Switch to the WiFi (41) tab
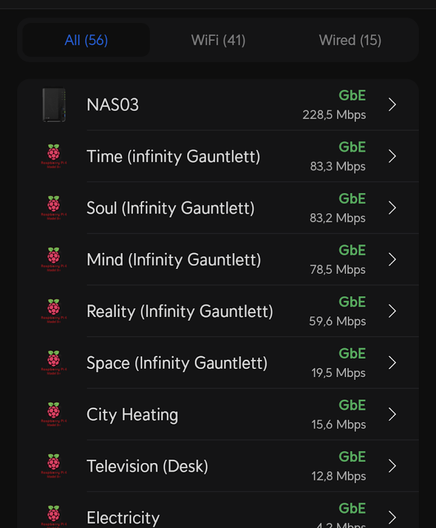Image resolution: width=436 pixels, height=528 pixels. pos(218,40)
